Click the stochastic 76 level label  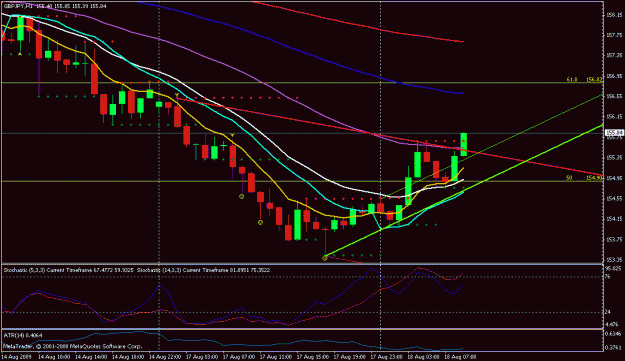608,276
